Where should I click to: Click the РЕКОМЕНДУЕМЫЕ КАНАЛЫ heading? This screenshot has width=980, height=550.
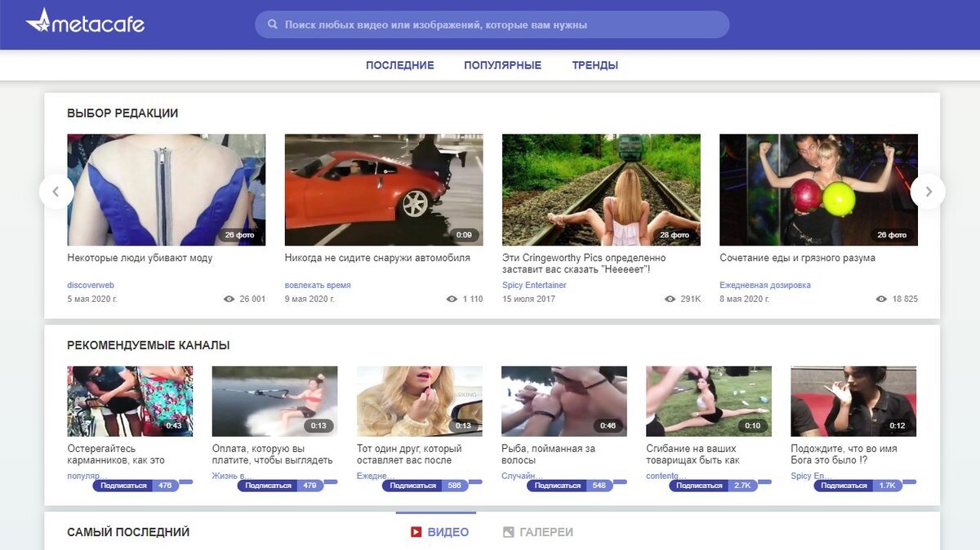tap(149, 346)
